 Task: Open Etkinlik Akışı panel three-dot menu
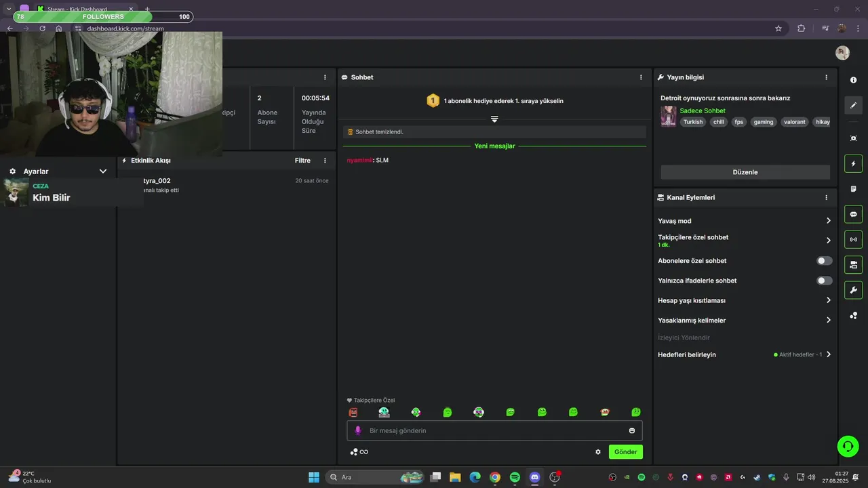point(325,161)
